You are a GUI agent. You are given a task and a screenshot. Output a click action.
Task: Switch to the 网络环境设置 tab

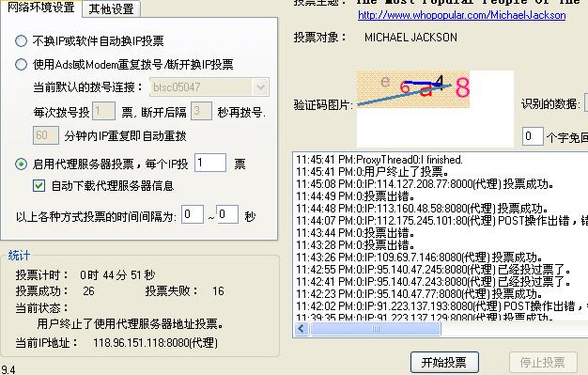[x=41, y=8]
